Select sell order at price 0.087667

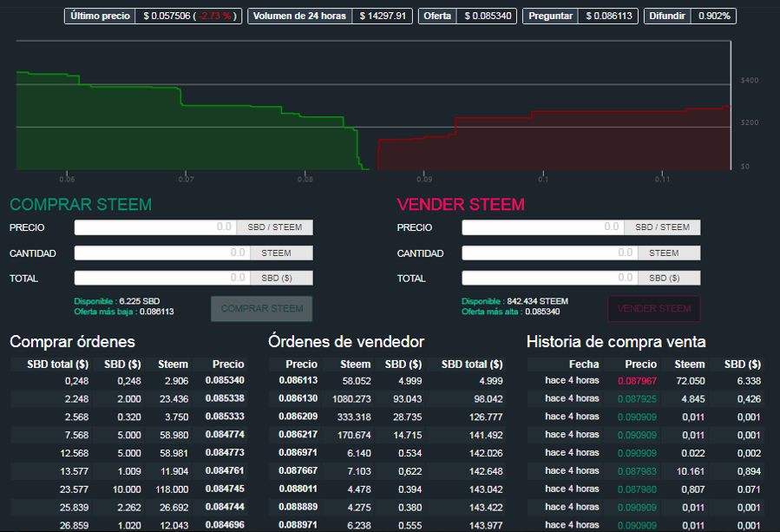(x=387, y=470)
